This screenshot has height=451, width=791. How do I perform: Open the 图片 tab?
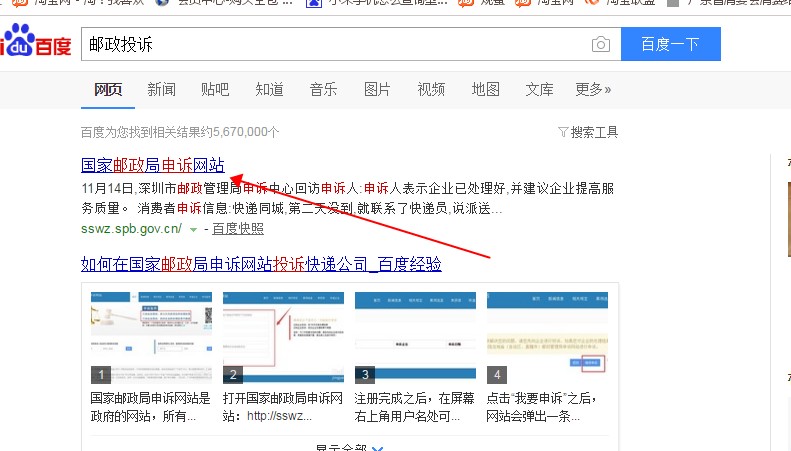[x=377, y=90]
